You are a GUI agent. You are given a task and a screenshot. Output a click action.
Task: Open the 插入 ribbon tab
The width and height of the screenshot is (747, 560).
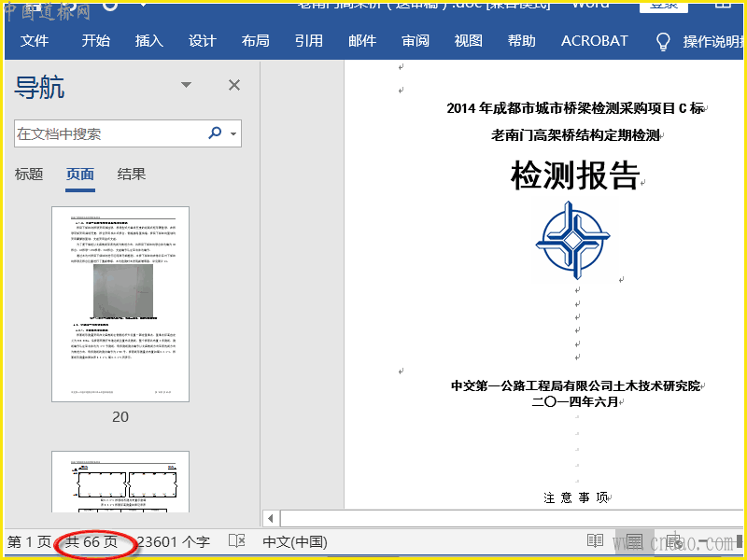coord(149,41)
